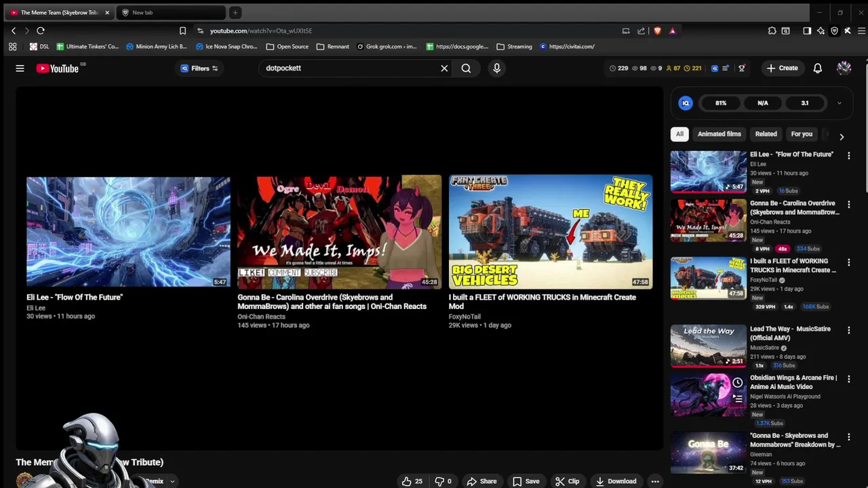Open the Streaming bookmarks folder
Screen dimensions: 868x488
(x=514, y=47)
